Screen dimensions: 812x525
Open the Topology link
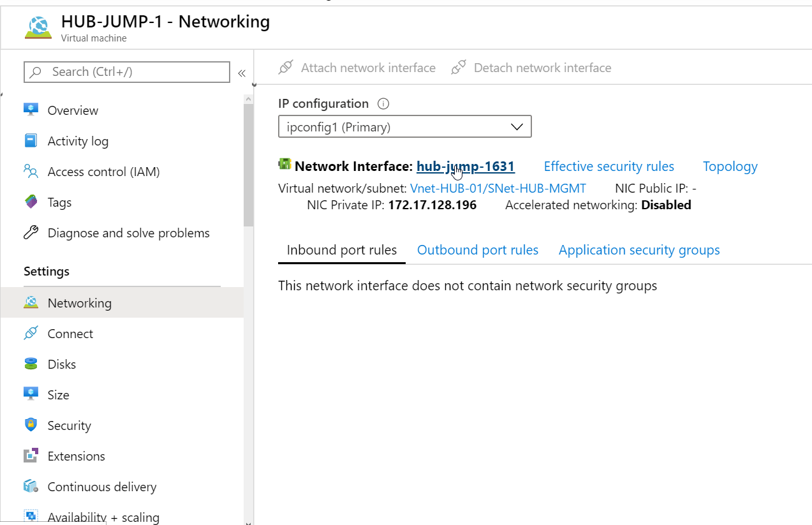[730, 166]
